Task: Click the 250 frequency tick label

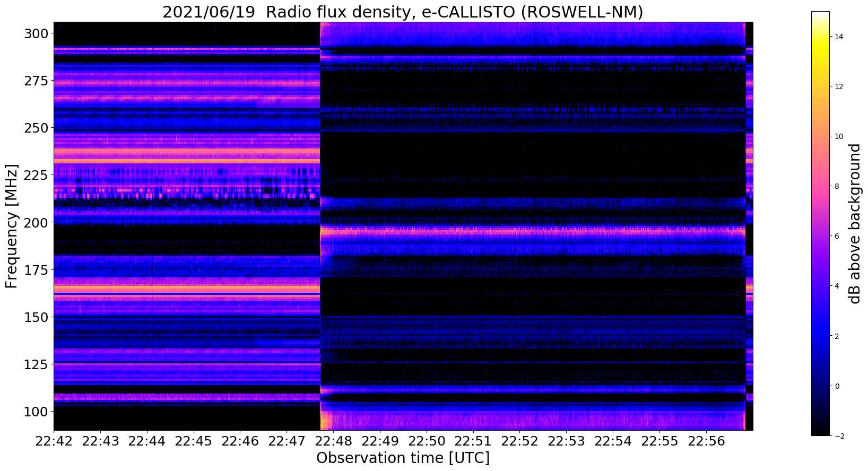Action: (36, 128)
